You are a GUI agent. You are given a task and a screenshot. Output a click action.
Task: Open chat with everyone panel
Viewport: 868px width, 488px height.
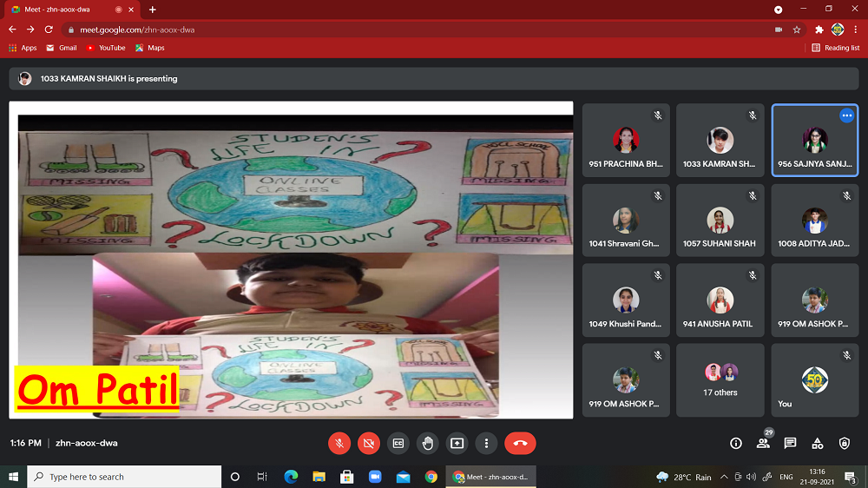(x=790, y=443)
